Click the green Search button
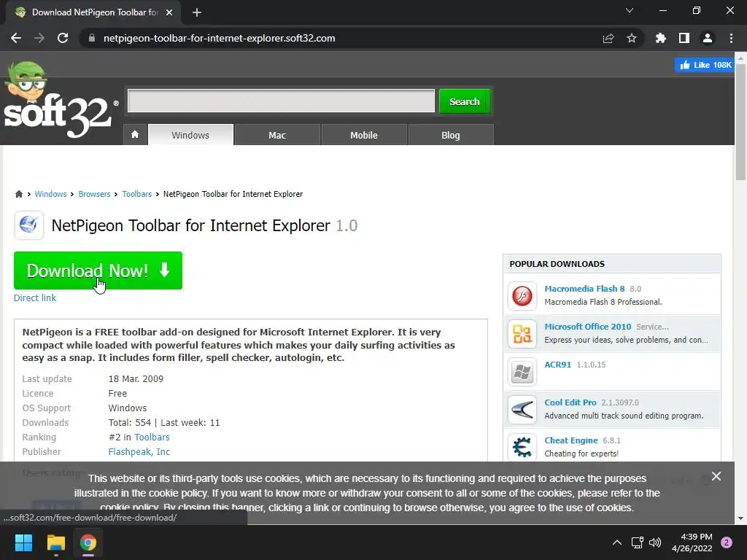747x560 pixels. [x=465, y=101]
